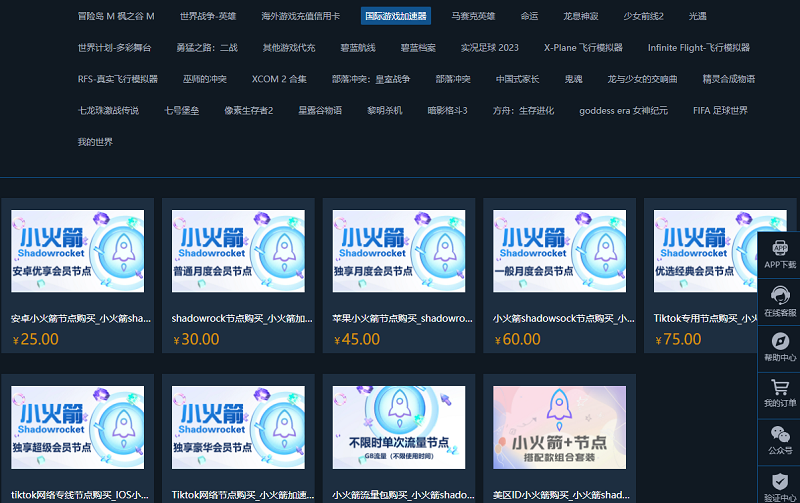Open 普通月度会员节点 product thumbnail

pos(238,250)
